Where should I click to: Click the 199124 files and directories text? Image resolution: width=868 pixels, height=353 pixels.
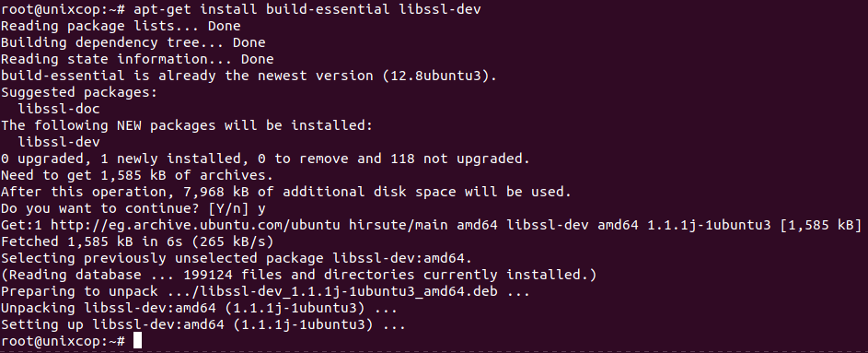tap(299, 275)
